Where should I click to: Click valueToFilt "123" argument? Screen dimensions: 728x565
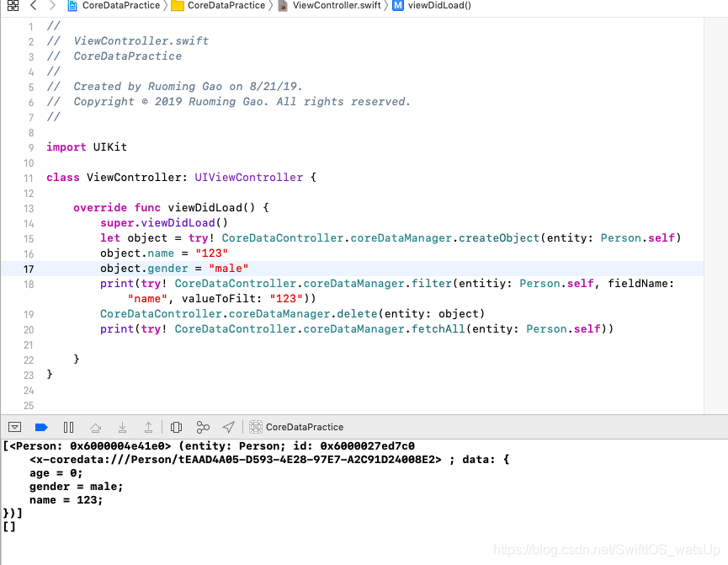[285, 298]
